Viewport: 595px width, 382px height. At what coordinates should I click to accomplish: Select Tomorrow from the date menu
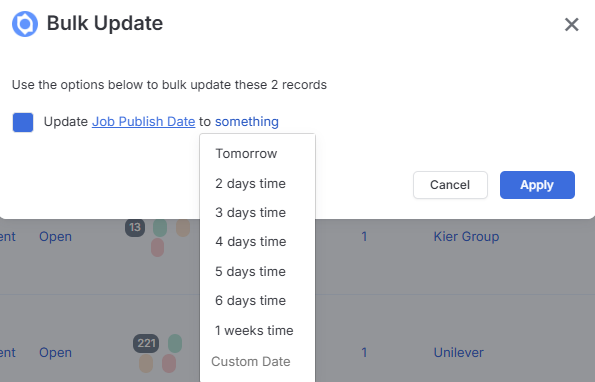[x=246, y=154]
